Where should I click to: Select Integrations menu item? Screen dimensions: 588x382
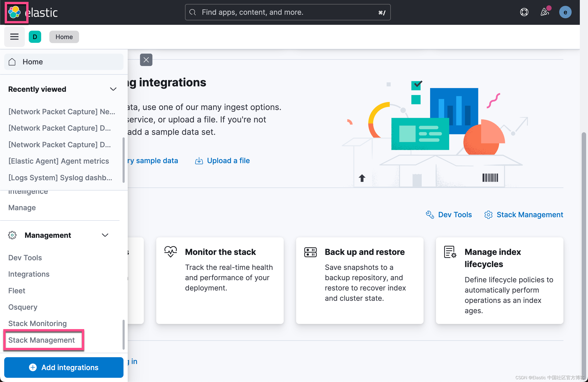click(x=29, y=274)
